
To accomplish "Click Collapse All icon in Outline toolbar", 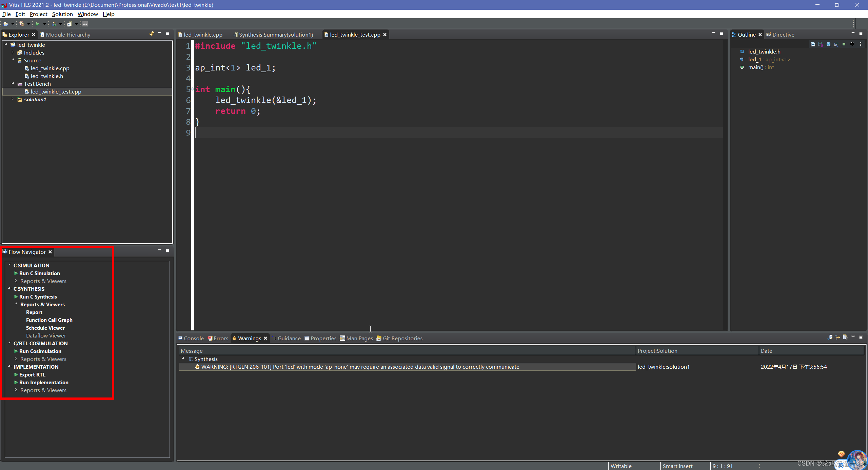I will tap(813, 44).
